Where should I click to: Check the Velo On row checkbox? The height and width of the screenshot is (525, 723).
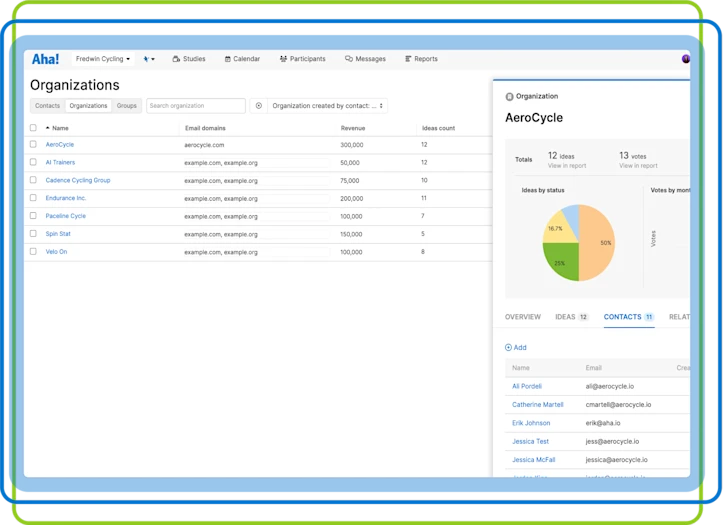click(x=33, y=252)
